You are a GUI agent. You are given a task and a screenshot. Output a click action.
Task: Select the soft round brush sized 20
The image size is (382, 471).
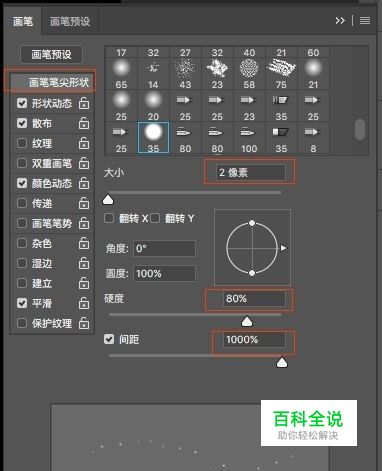coord(153,106)
